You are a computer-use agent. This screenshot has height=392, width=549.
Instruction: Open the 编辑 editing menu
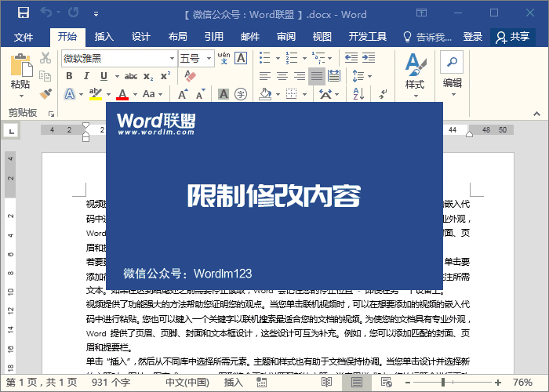[x=452, y=74]
